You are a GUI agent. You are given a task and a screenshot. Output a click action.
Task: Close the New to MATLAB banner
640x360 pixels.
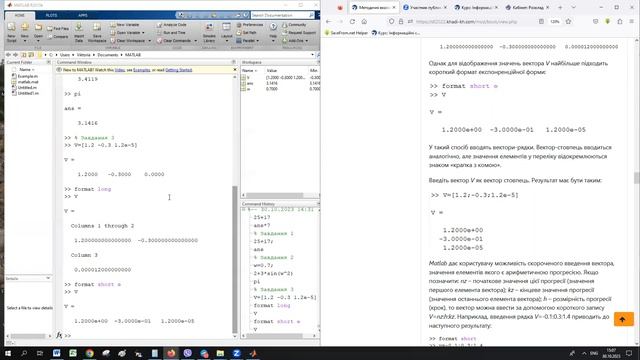(x=235, y=70)
